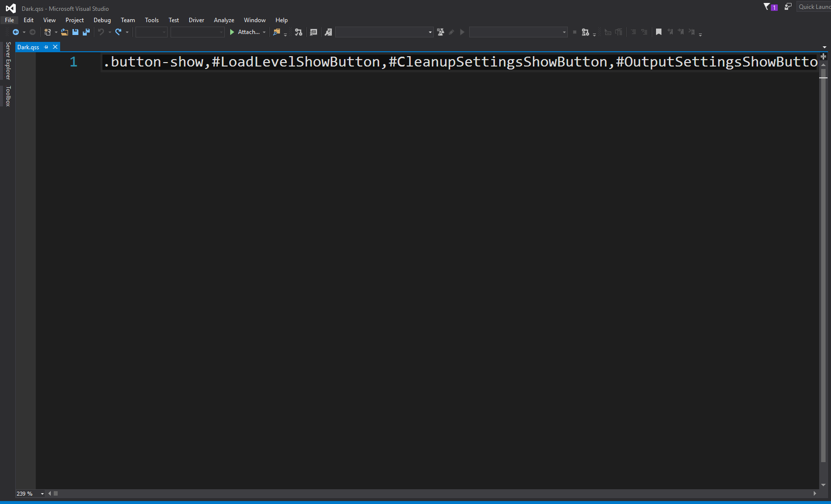Click the notifications flag icon
The height and width of the screenshot is (504, 831).
click(x=768, y=6)
